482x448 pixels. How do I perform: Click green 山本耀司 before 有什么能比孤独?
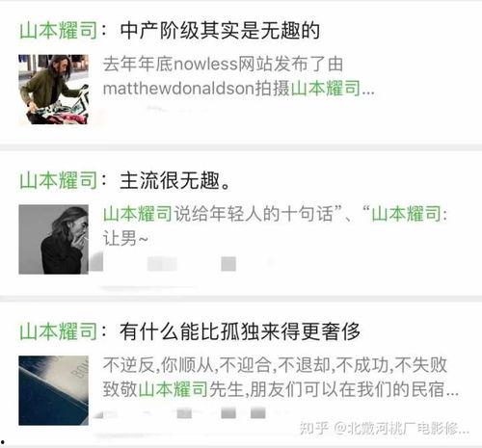[x=58, y=331]
